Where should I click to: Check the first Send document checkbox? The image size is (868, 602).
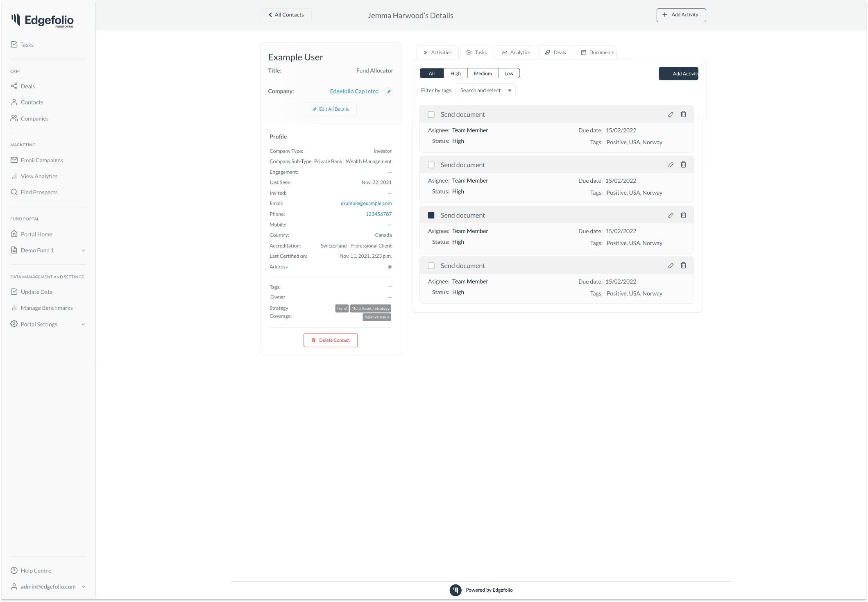point(431,115)
